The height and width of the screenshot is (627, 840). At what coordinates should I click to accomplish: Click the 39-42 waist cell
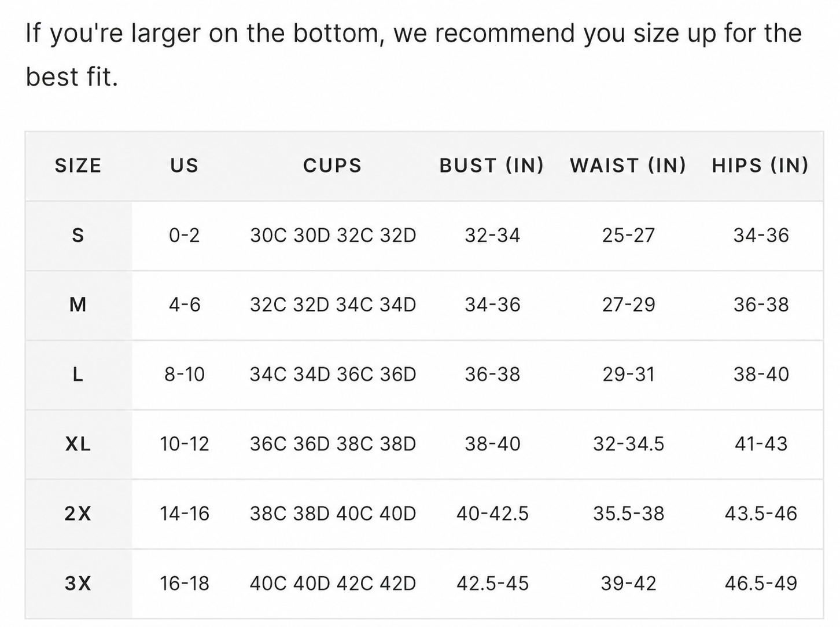click(628, 583)
